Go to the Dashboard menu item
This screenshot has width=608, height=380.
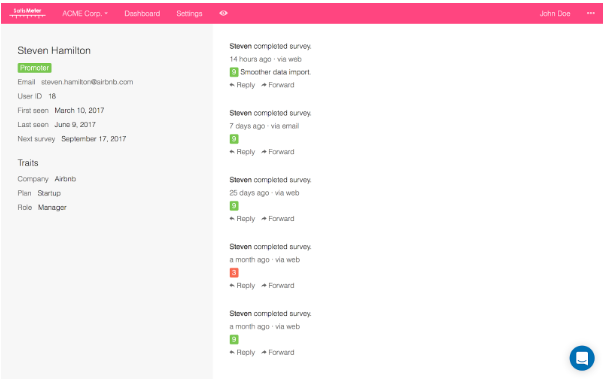click(142, 14)
